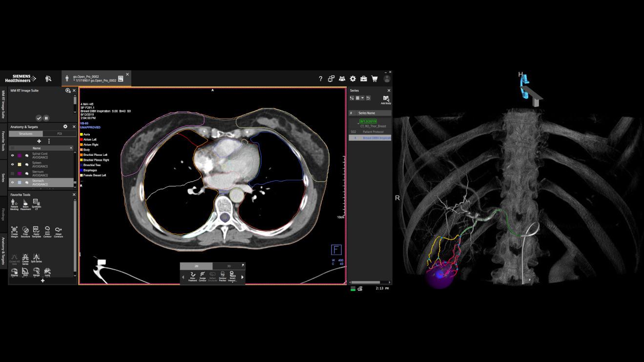644x362 pixels.
Task: Open Anatomy & Targets settings gear
Action: click(65, 127)
